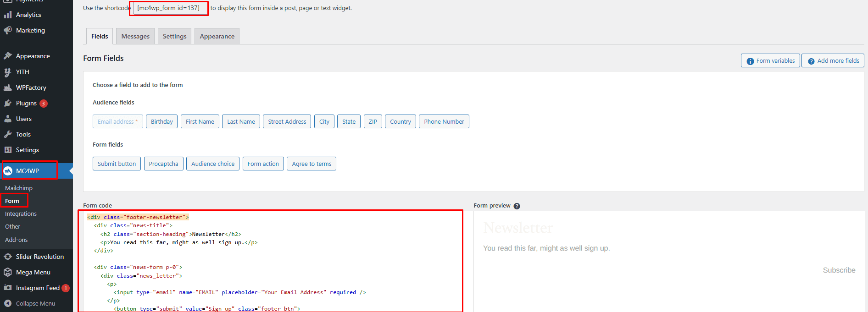Open the Add-ons submenu item

pyautogui.click(x=17, y=240)
